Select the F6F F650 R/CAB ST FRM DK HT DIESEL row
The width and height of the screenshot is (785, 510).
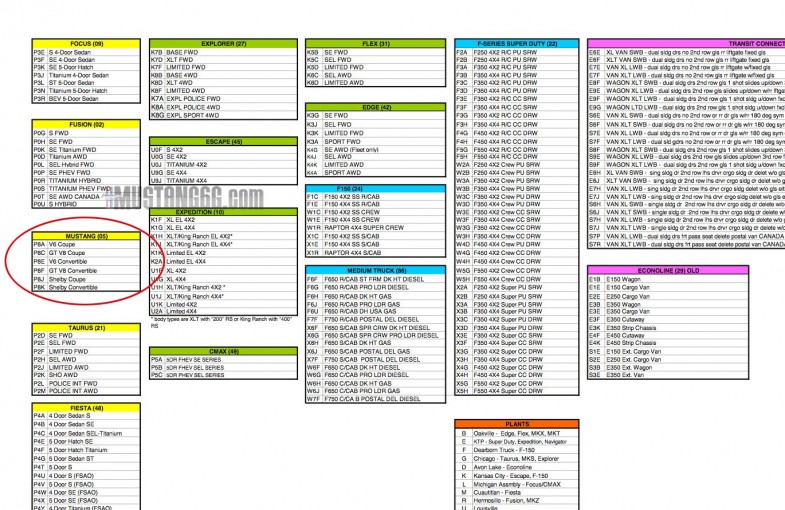point(375,279)
